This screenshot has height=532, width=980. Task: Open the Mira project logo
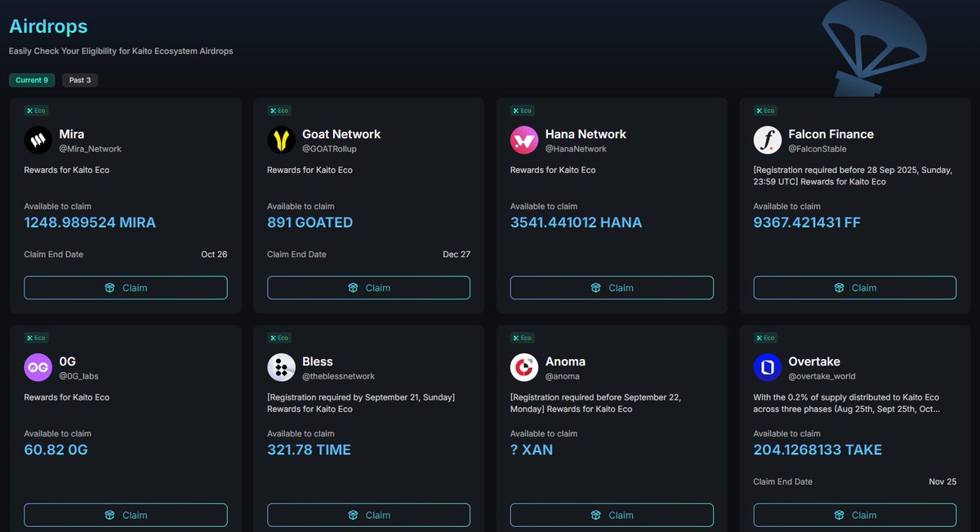pos(38,140)
